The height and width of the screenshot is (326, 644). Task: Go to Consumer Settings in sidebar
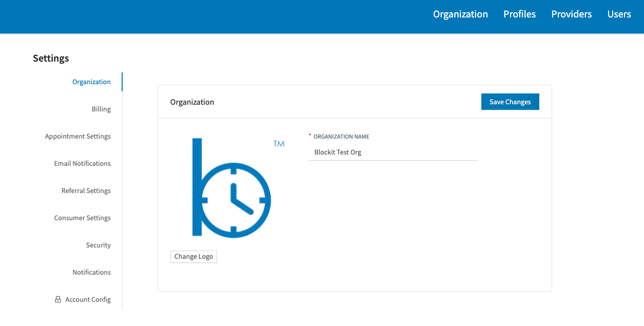[83, 218]
